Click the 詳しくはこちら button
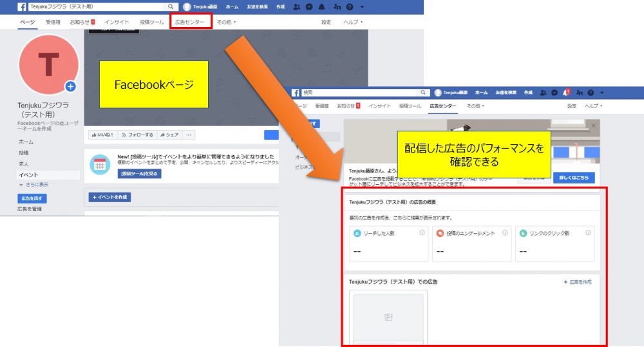The width and height of the screenshot is (644, 347). click(574, 178)
